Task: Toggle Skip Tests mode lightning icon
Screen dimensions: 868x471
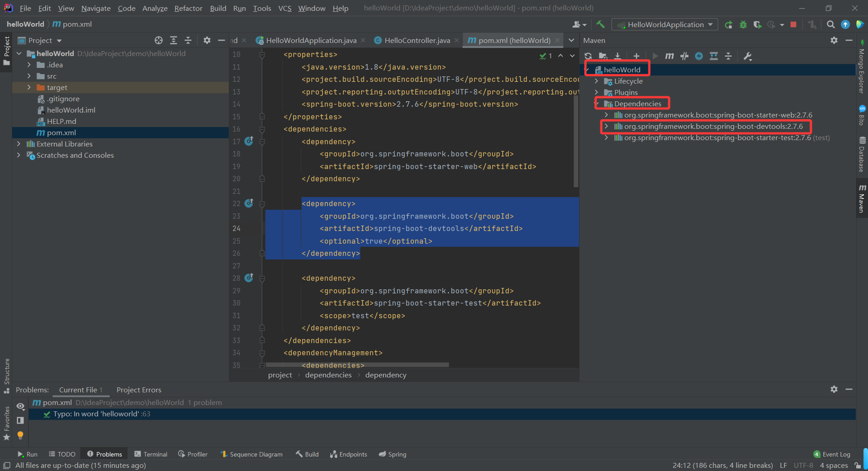Action: pyautogui.click(x=699, y=56)
